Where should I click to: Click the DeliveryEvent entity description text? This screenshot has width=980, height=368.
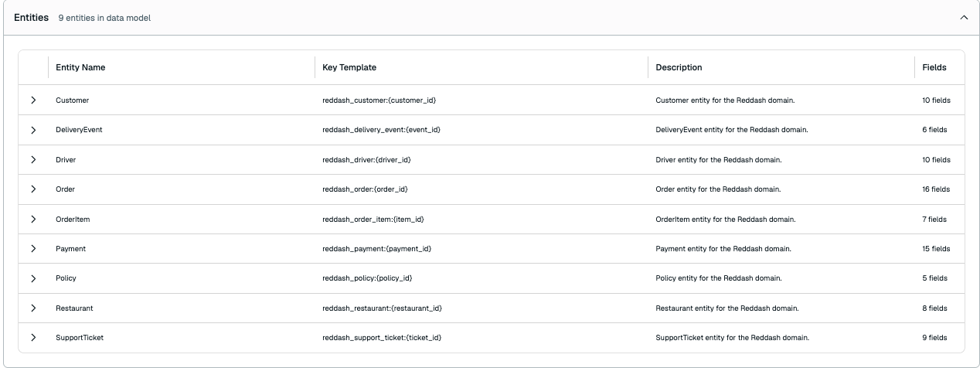pos(732,130)
